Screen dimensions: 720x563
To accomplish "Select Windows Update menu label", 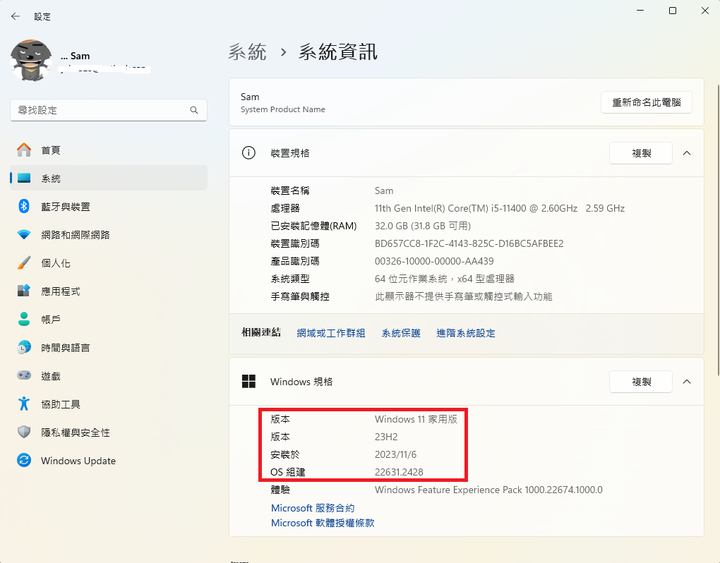I will tap(78, 461).
